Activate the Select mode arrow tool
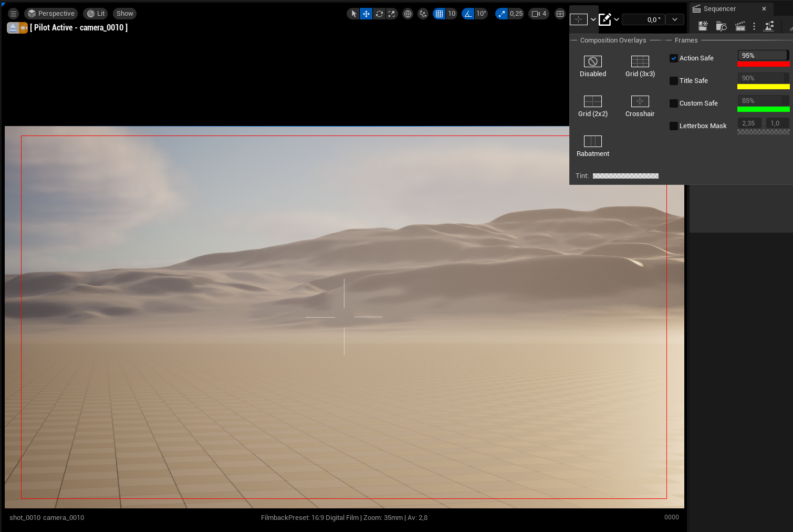Viewport: 793px width, 532px height. (353, 14)
